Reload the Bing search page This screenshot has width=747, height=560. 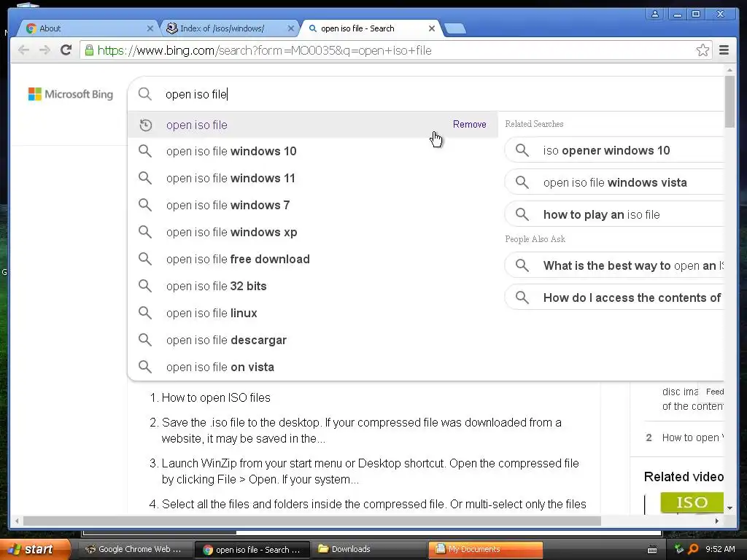tap(66, 50)
